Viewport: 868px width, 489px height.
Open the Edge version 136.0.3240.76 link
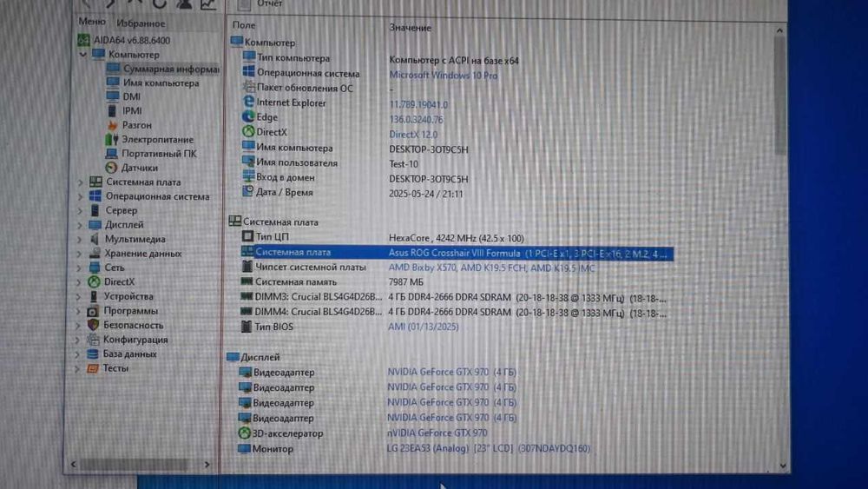[416, 119]
